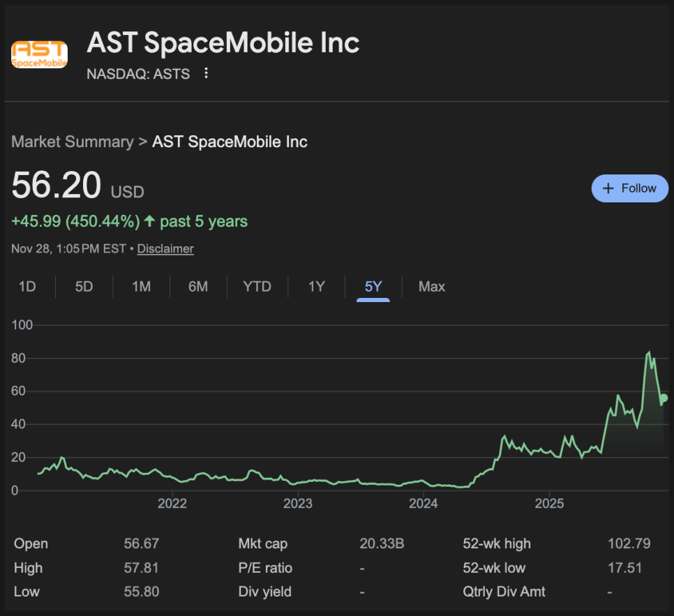Click the 2022 label on the chart axis
Screen dimensions: 674x616
click(172, 504)
